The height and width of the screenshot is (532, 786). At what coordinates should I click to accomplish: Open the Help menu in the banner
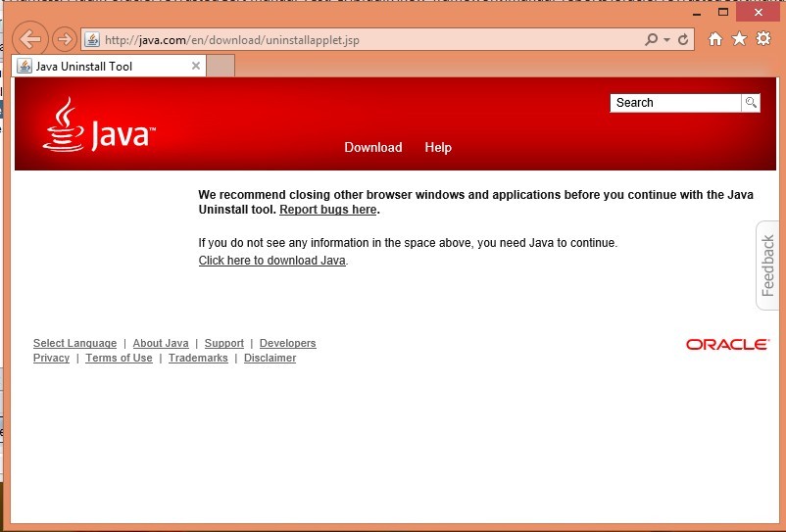(437, 147)
